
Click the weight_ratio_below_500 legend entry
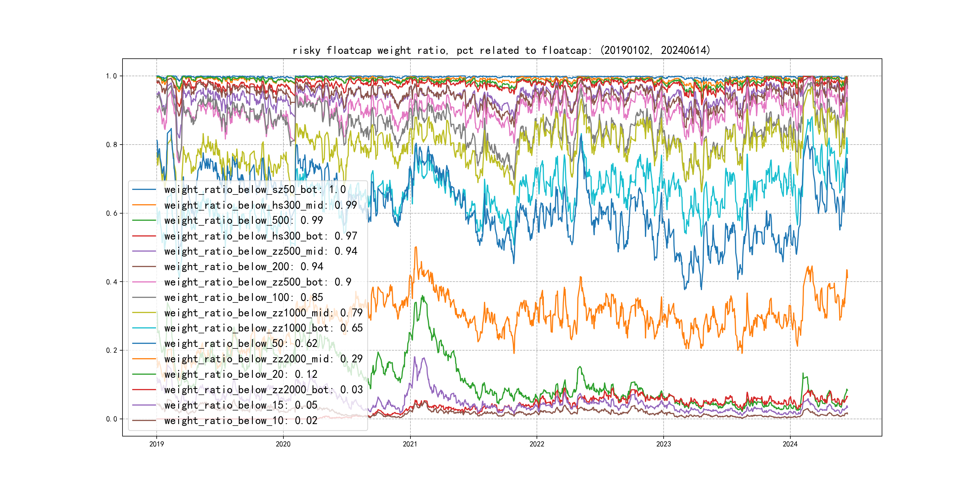click(x=243, y=220)
